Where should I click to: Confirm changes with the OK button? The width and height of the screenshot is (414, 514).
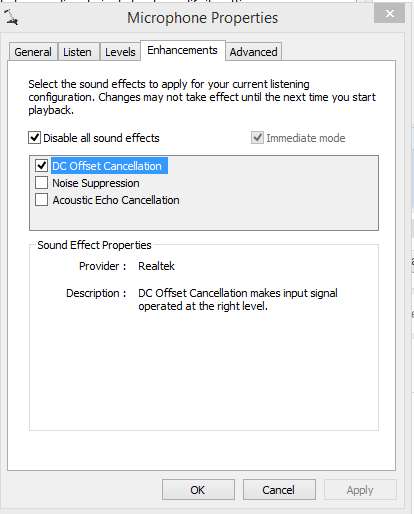point(198,490)
